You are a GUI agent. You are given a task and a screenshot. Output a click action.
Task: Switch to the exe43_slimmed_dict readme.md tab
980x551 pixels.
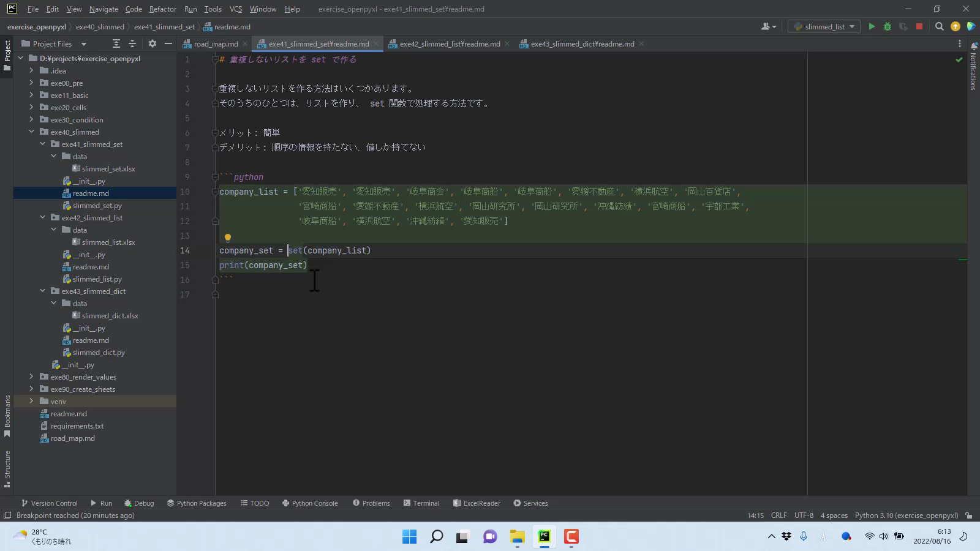point(581,44)
